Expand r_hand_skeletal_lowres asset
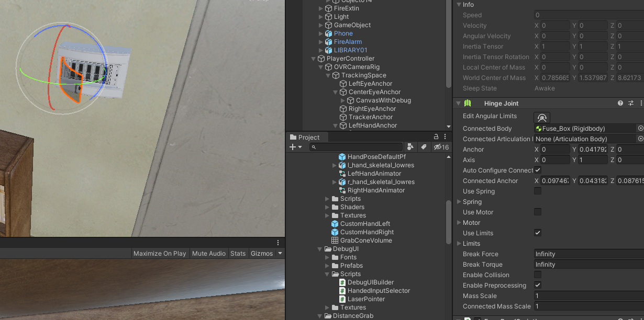The width and height of the screenshot is (644, 320). [335, 182]
